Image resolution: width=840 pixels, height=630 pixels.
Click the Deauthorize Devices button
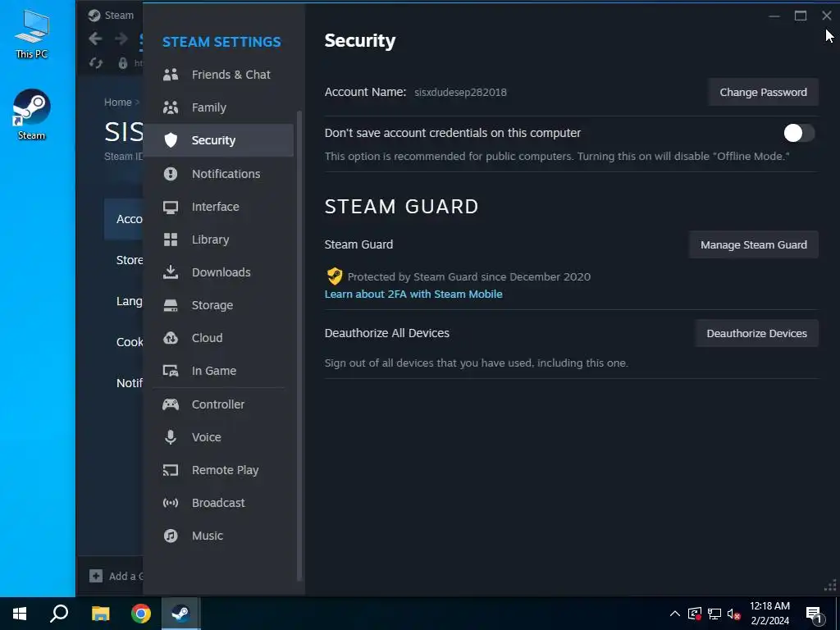[757, 333]
